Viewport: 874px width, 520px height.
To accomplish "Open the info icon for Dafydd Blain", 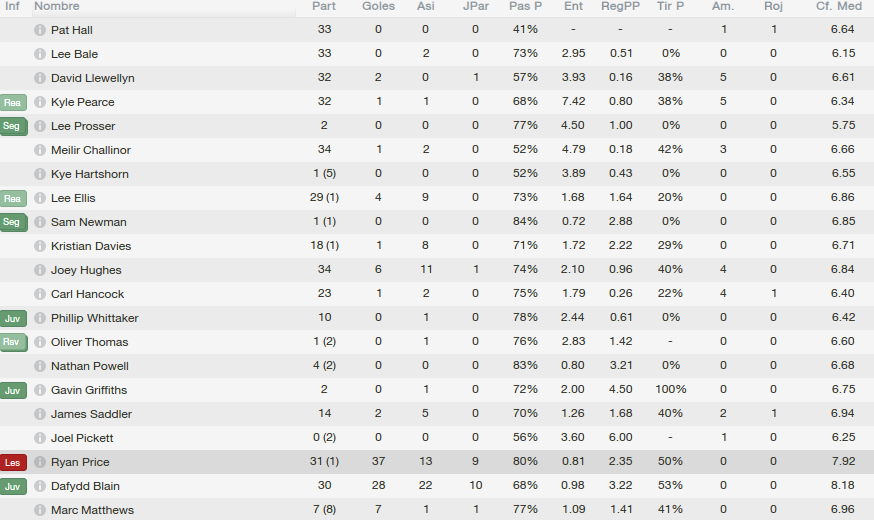I will point(40,486).
